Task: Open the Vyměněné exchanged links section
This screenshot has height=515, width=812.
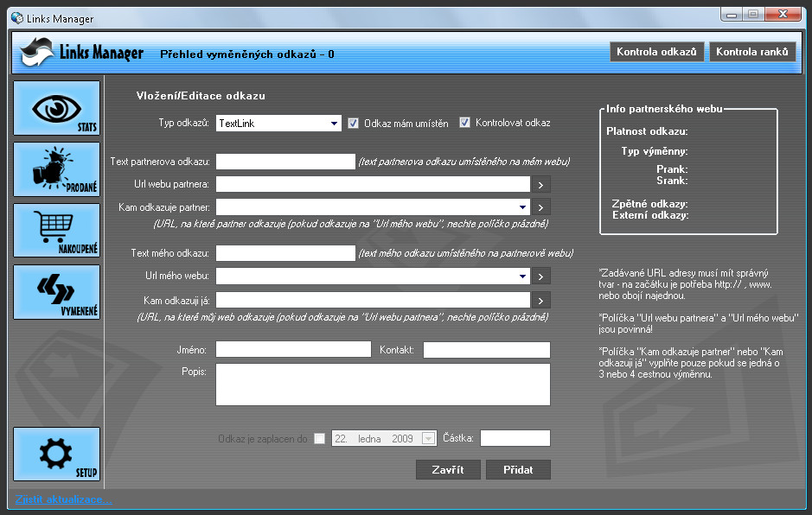Action: pyautogui.click(x=56, y=292)
